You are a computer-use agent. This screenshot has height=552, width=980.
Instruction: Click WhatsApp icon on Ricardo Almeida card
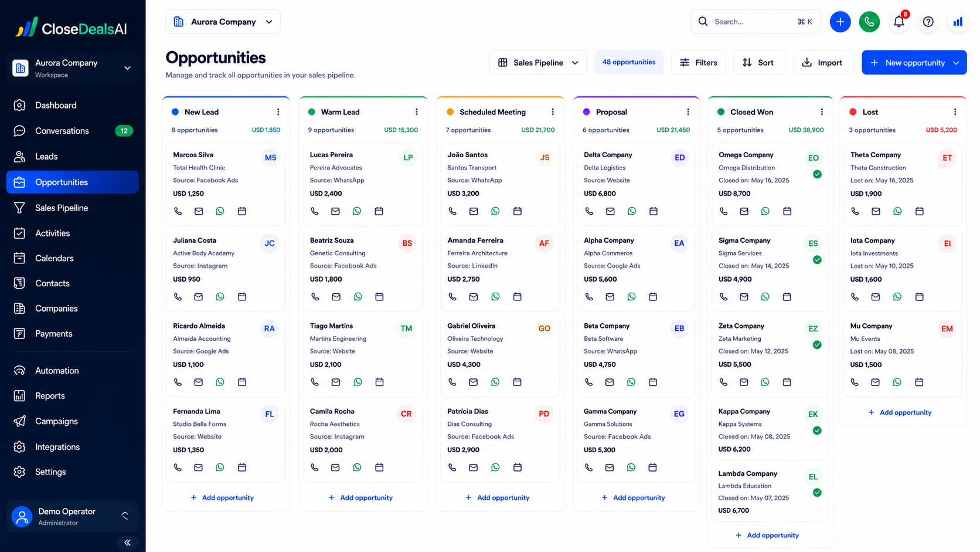pos(220,382)
